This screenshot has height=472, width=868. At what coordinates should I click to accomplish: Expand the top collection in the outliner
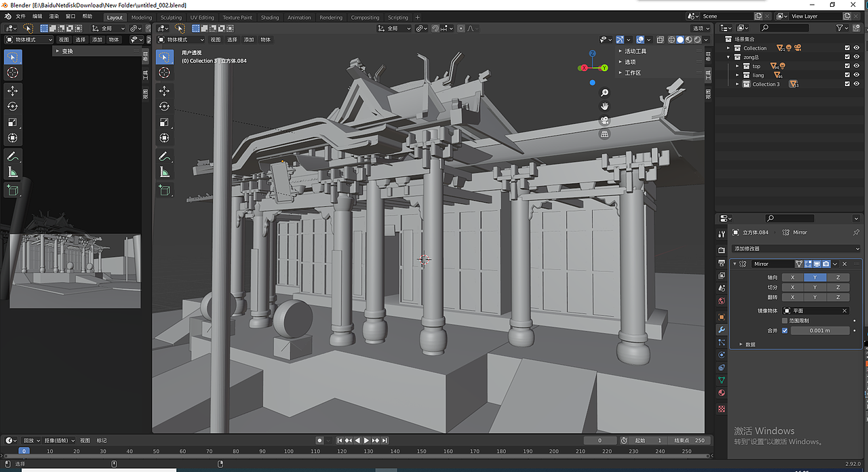tap(737, 66)
